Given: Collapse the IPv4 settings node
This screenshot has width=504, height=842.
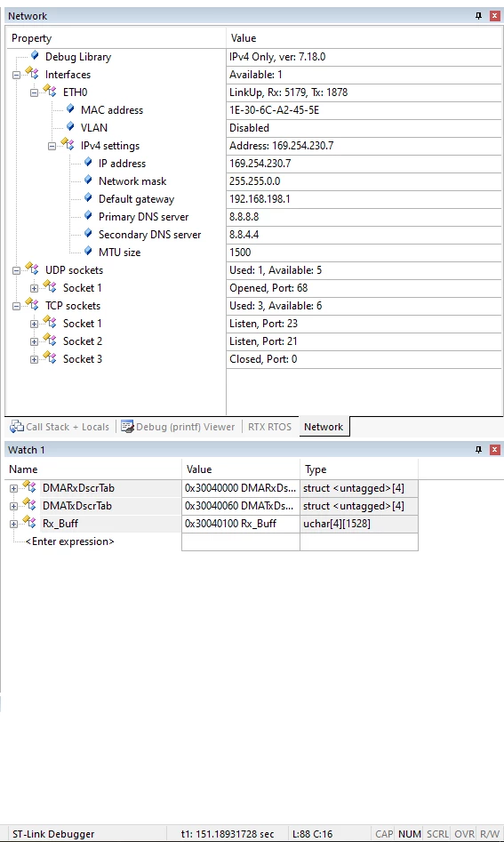Looking at the screenshot, I should 52,146.
